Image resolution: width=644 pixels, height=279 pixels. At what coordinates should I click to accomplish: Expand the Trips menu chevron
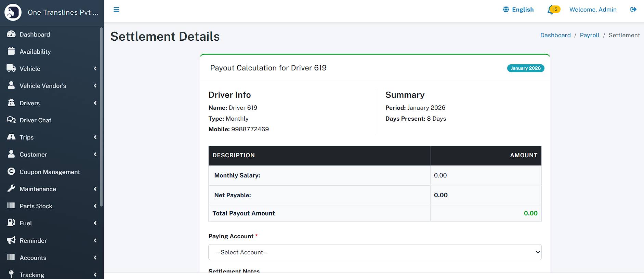tap(95, 137)
